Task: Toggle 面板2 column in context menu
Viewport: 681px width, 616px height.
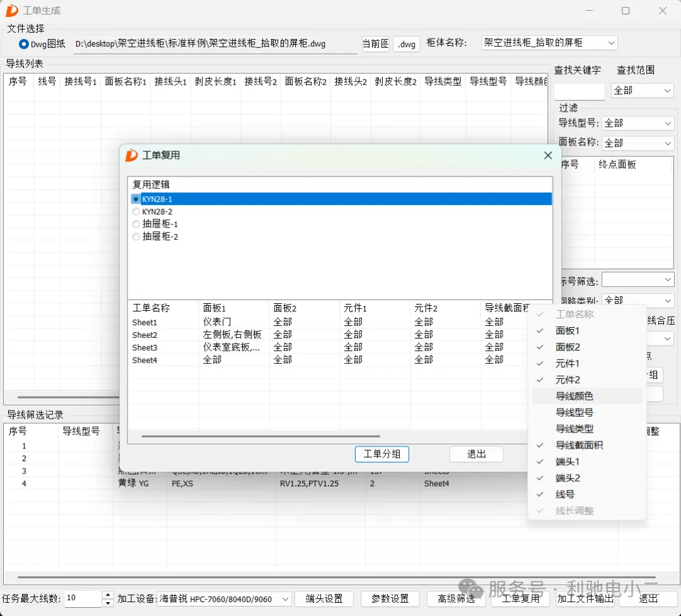Action: tap(587, 347)
